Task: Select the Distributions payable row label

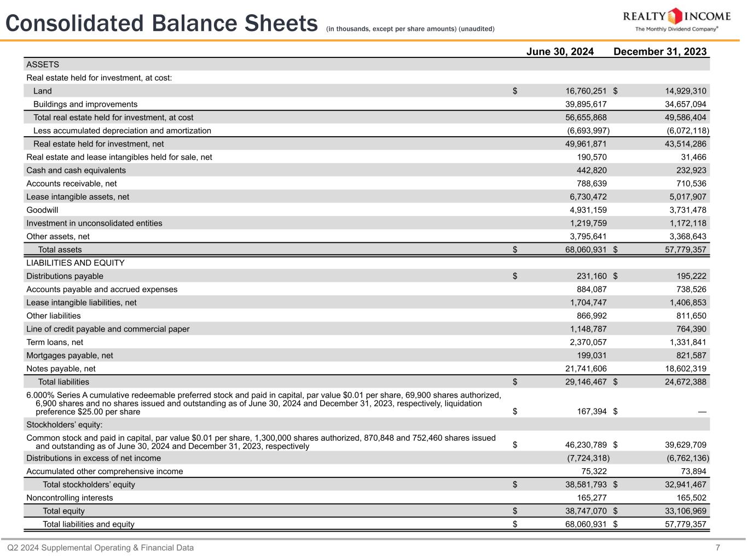Action: (65, 276)
